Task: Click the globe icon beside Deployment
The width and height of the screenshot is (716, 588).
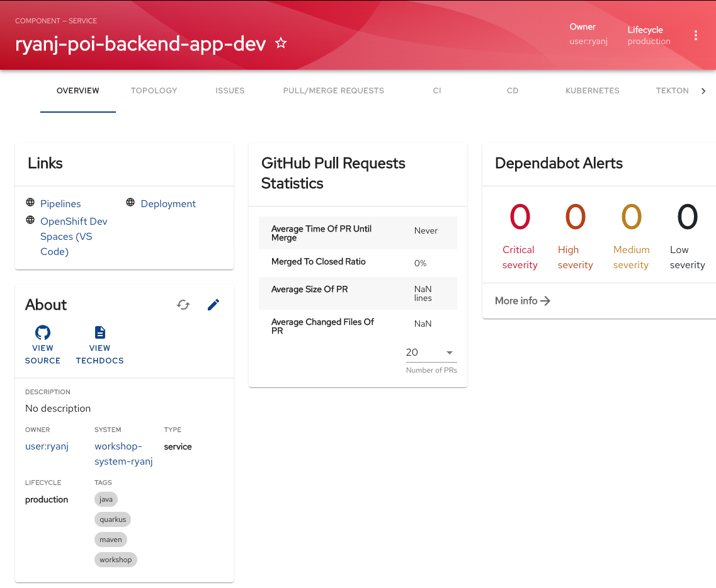Action: 130,202
